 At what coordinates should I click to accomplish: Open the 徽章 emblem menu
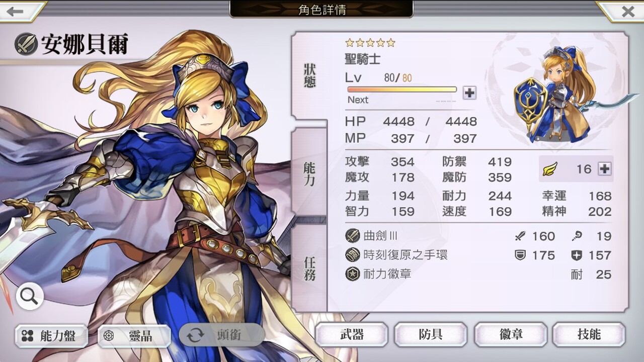(510, 335)
